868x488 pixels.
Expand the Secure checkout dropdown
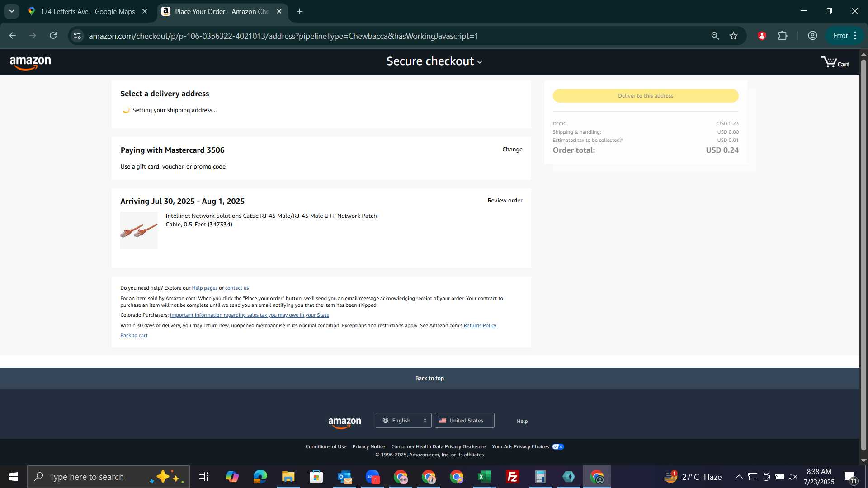coord(434,61)
